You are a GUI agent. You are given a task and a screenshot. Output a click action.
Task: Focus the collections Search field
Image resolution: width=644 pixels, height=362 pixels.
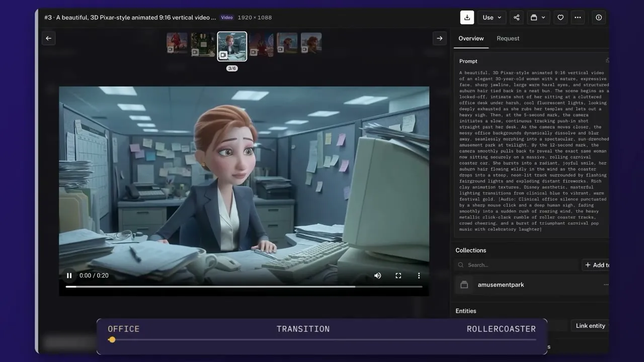click(516, 265)
